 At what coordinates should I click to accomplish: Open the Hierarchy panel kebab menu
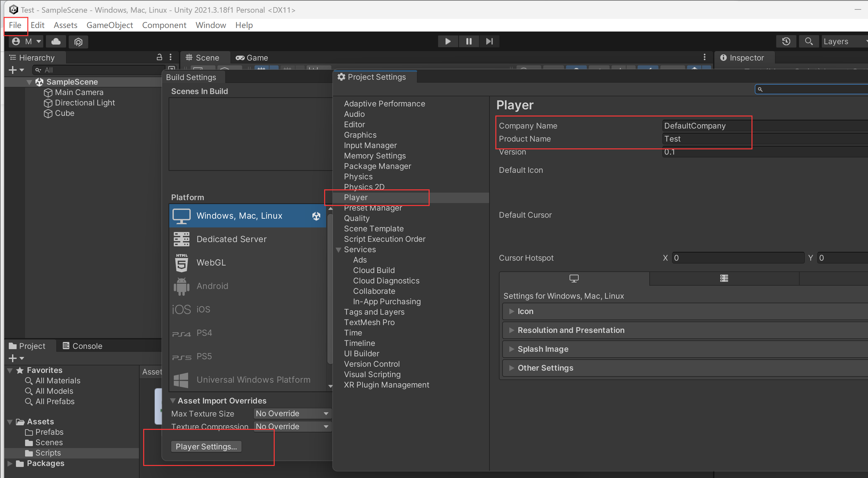coord(171,57)
